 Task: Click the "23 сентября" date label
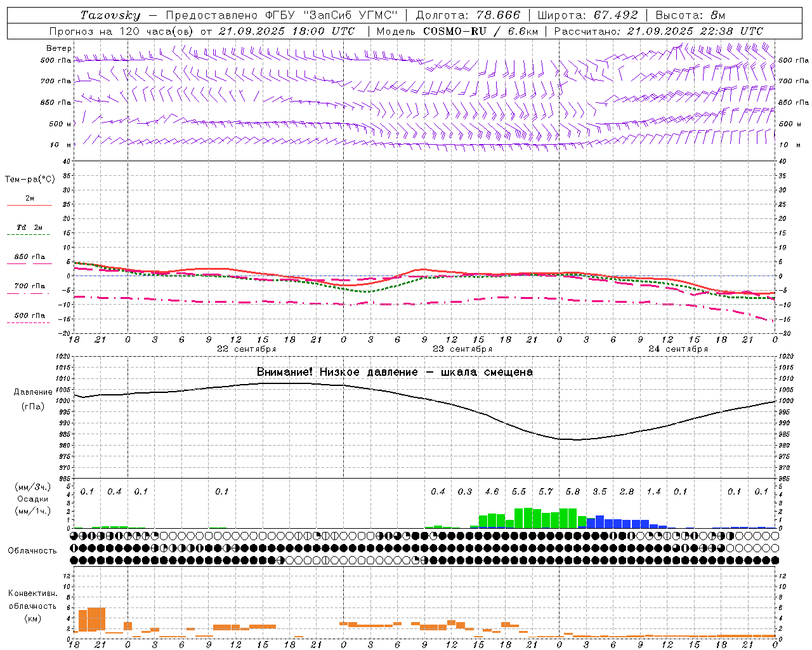462,349
